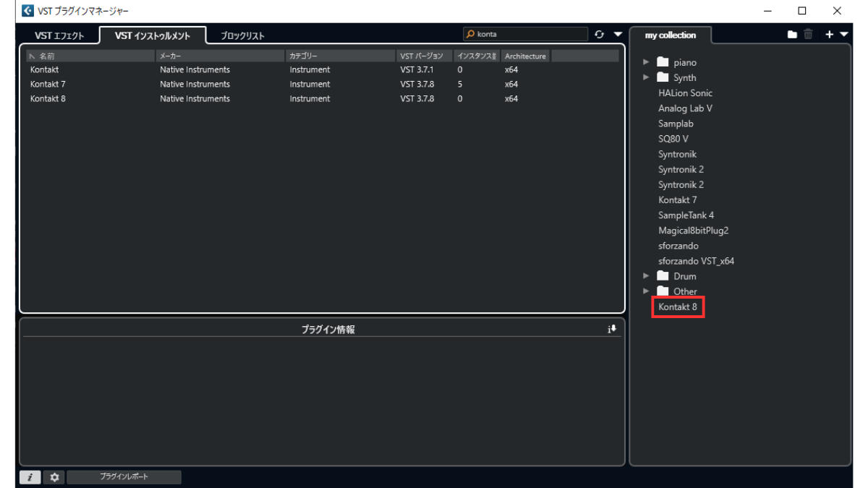Expand the Drum folder

pyautogui.click(x=646, y=276)
